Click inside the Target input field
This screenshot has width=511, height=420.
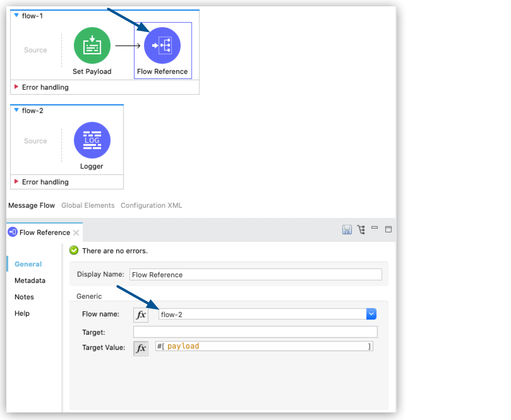(256, 332)
